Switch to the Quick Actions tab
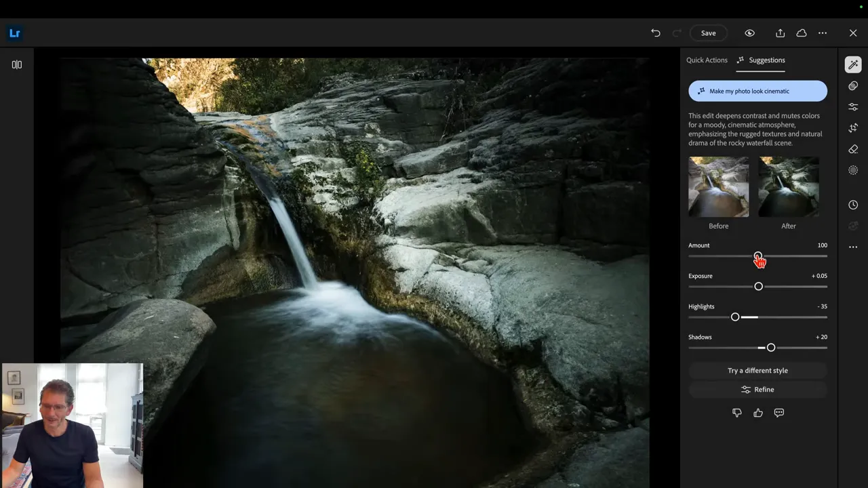Viewport: 868px width, 488px height. [707, 60]
